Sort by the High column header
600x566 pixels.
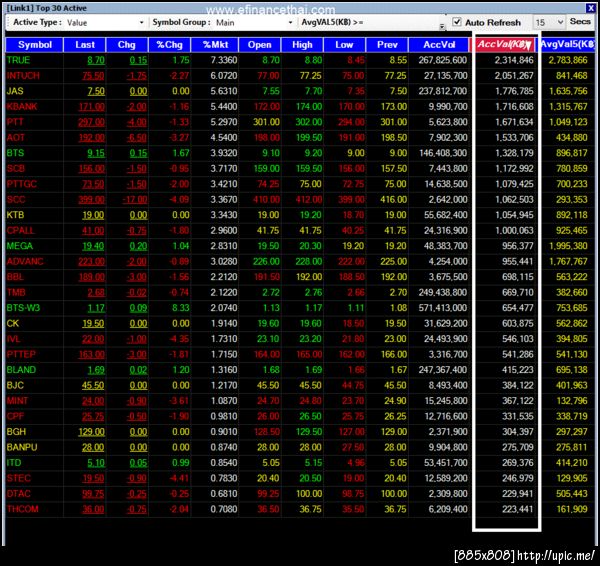(302, 45)
